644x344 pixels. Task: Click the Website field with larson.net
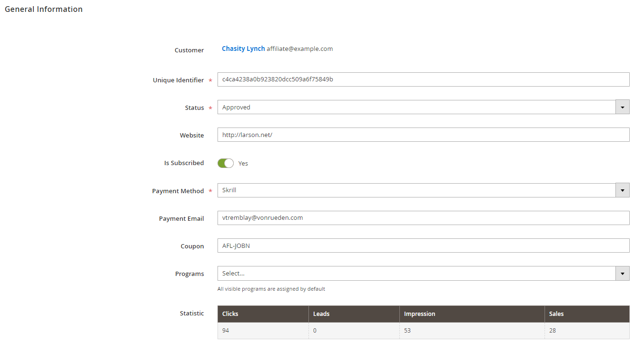tap(423, 135)
